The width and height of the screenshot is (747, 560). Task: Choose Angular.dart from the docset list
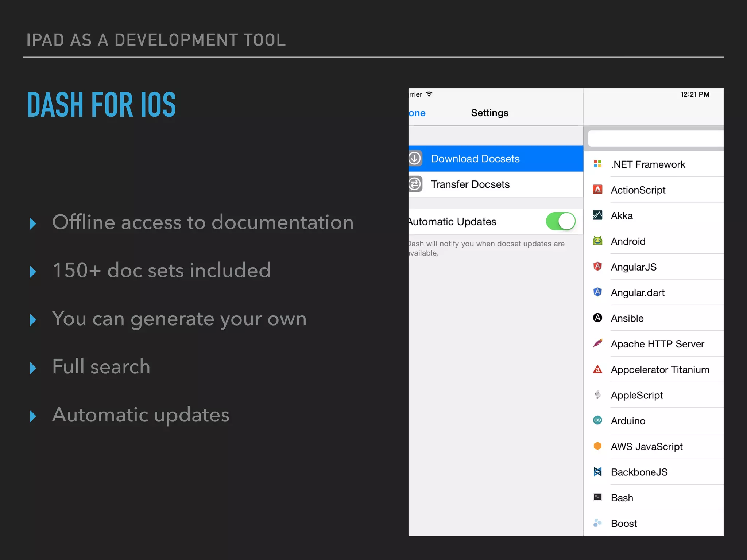coord(638,293)
